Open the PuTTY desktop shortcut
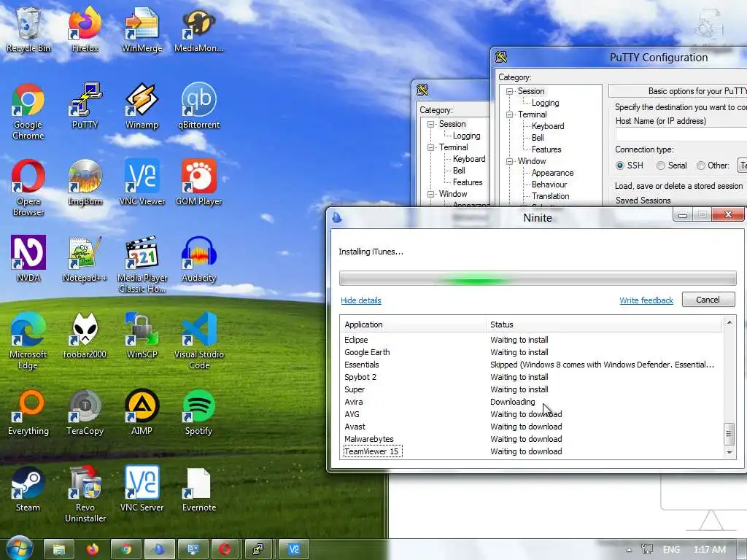Image resolution: width=747 pixels, height=560 pixels. 85,105
